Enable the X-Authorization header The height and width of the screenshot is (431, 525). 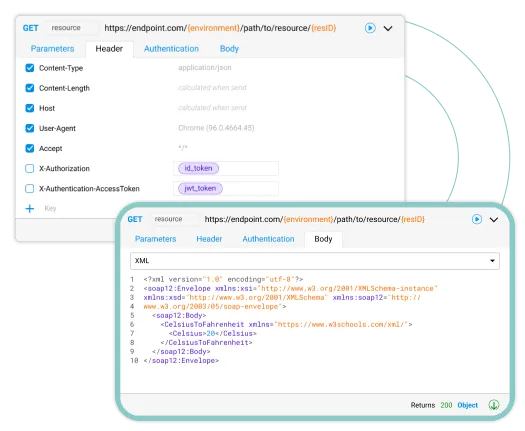(30, 168)
